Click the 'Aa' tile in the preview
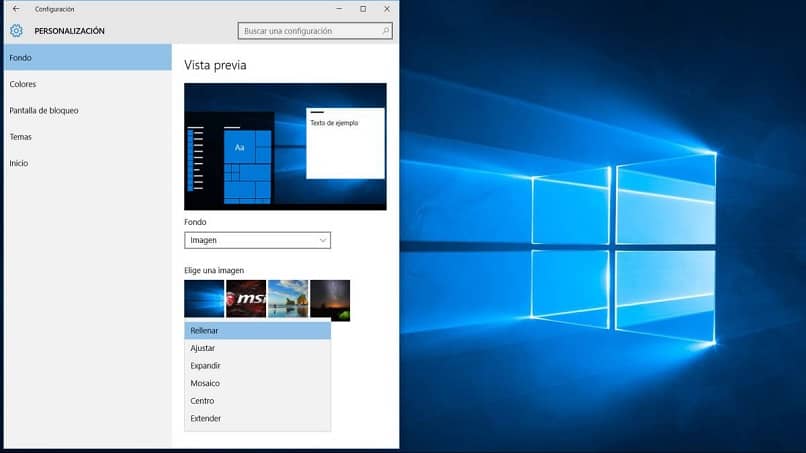This screenshot has height=453, width=806. (240, 147)
